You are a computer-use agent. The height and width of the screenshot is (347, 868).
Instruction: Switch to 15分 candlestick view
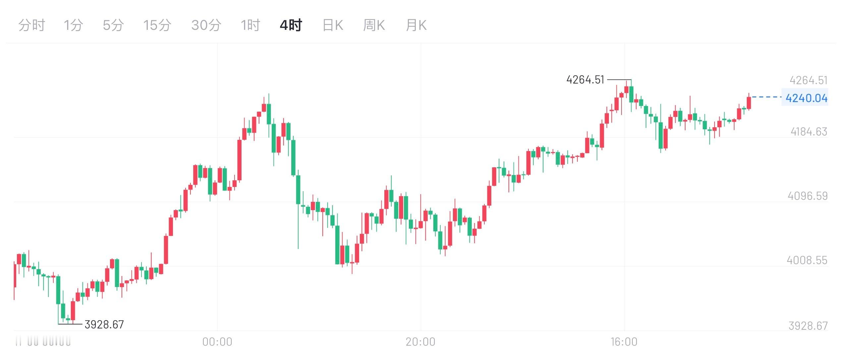[157, 25]
